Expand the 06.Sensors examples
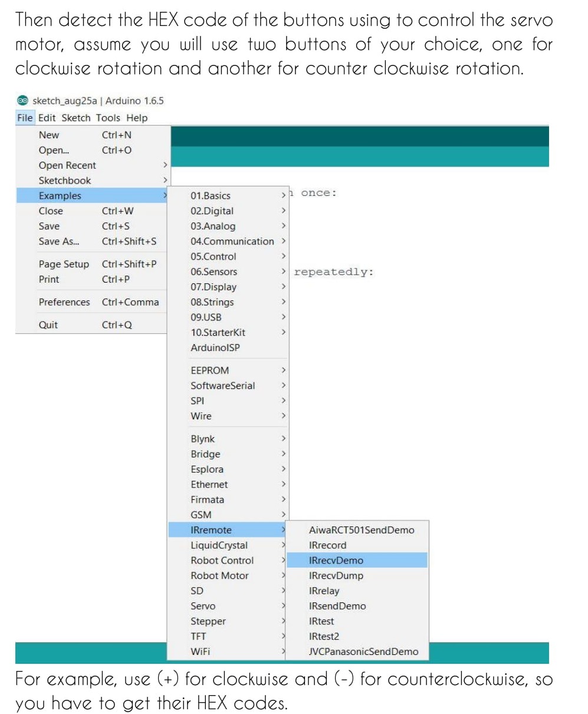 (228, 272)
